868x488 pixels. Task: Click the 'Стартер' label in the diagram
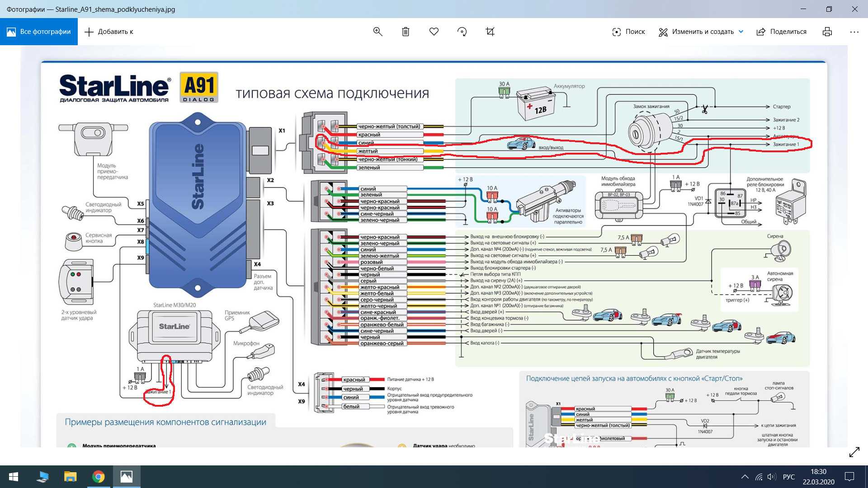[x=782, y=107]
